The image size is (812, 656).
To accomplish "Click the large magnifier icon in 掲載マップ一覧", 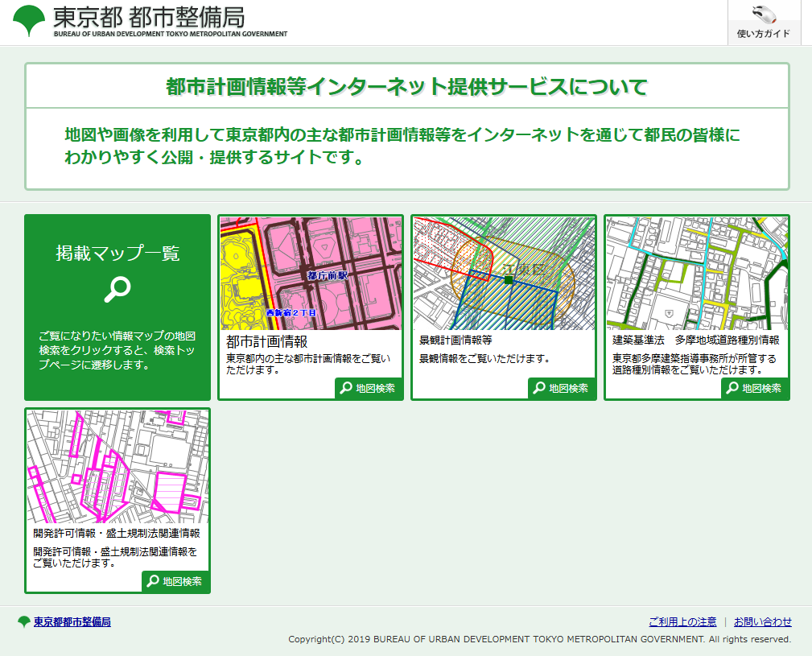I will pos(117,290).
